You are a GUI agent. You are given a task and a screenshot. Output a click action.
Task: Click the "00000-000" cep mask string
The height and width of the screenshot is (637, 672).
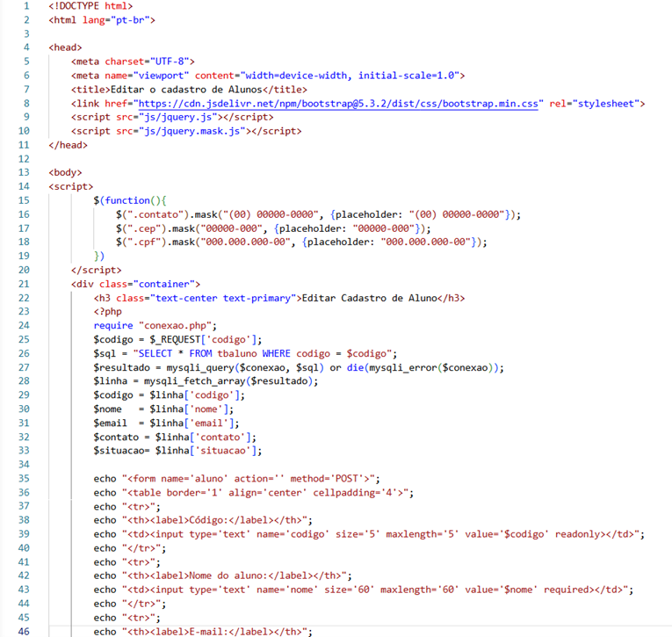point(231,228)
